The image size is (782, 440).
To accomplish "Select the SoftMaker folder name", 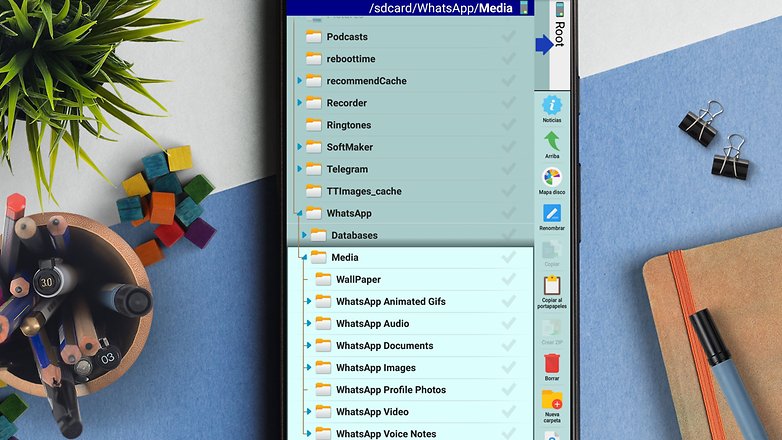I will pyautogui.click(x=350, y=147).
